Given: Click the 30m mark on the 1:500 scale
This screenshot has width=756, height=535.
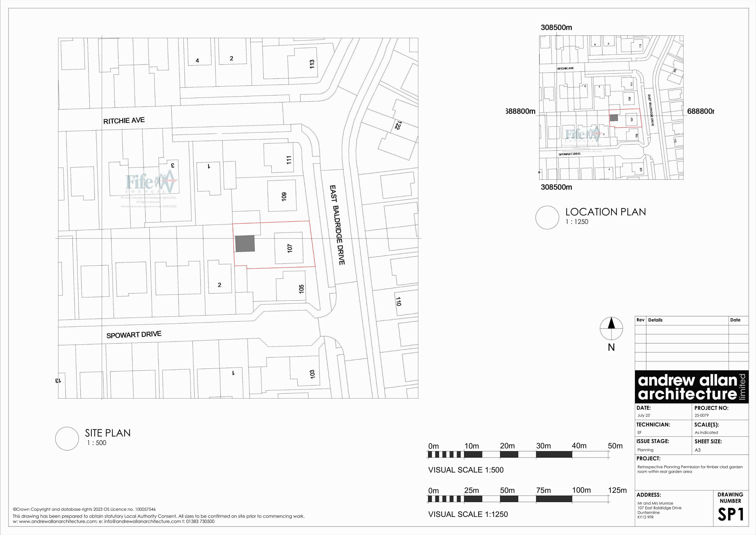Looking at the screenshot, I should coord(543,446).
